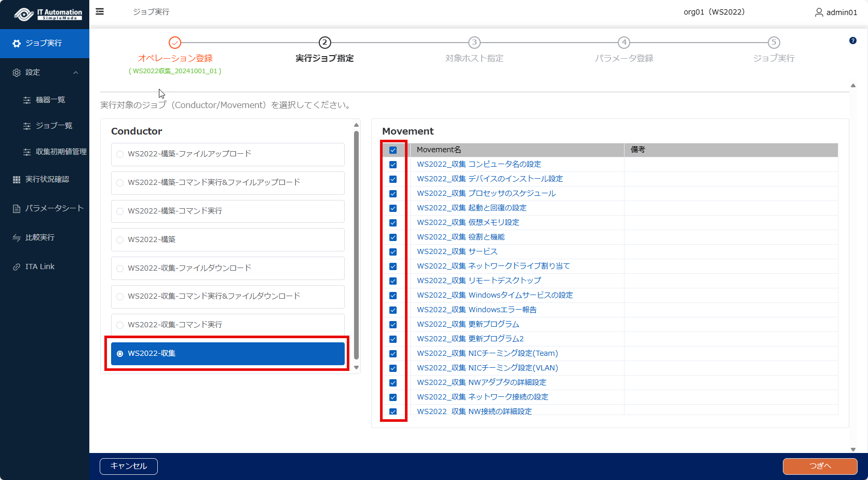Open the help question mark icon
The height and width of the screenshot is (480, 868).
click(x=853, y=41)
